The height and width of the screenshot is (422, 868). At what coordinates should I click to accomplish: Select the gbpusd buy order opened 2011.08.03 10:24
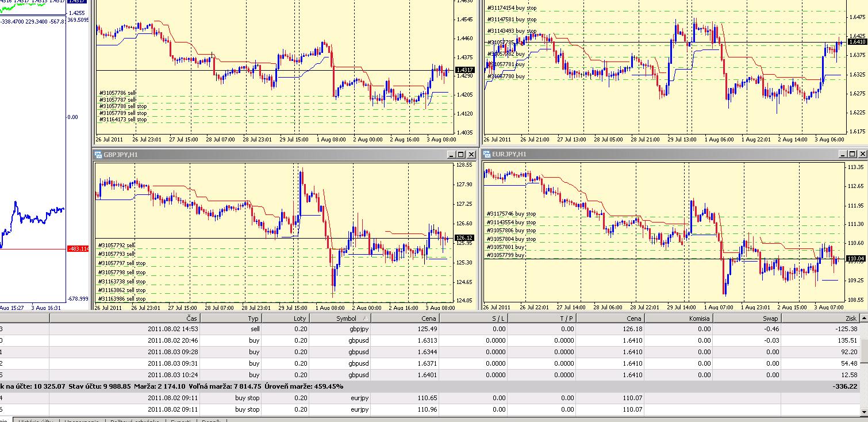click(429, 375)
